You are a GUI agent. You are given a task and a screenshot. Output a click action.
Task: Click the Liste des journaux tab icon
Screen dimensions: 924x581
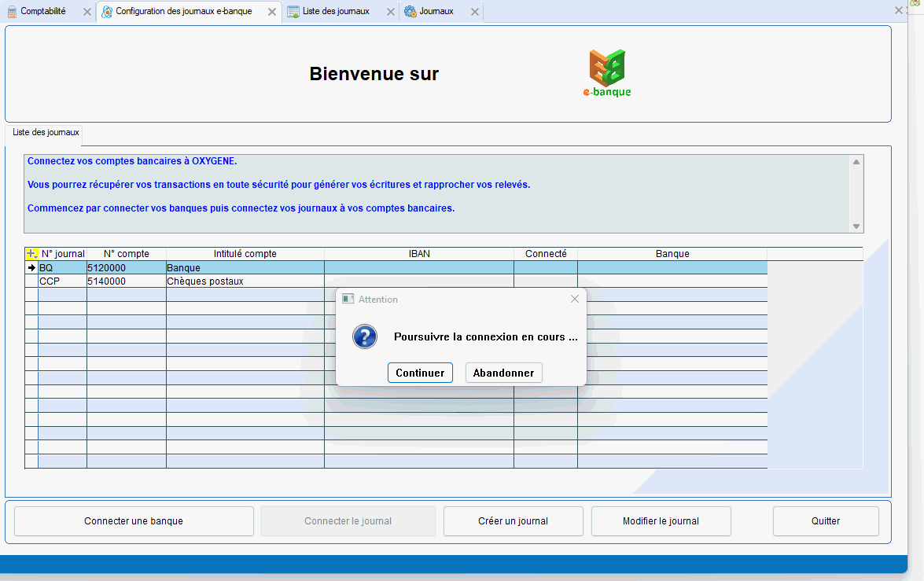coord(293,12)
